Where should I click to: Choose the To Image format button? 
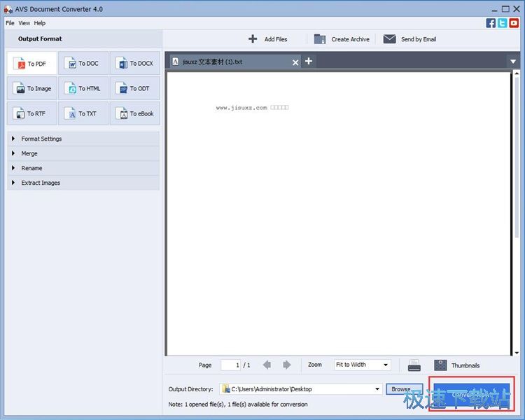(31, 89)
